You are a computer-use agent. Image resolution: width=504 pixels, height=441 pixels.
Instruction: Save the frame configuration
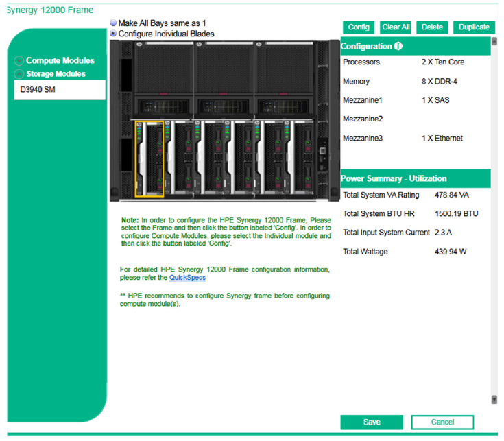point(372,422)
